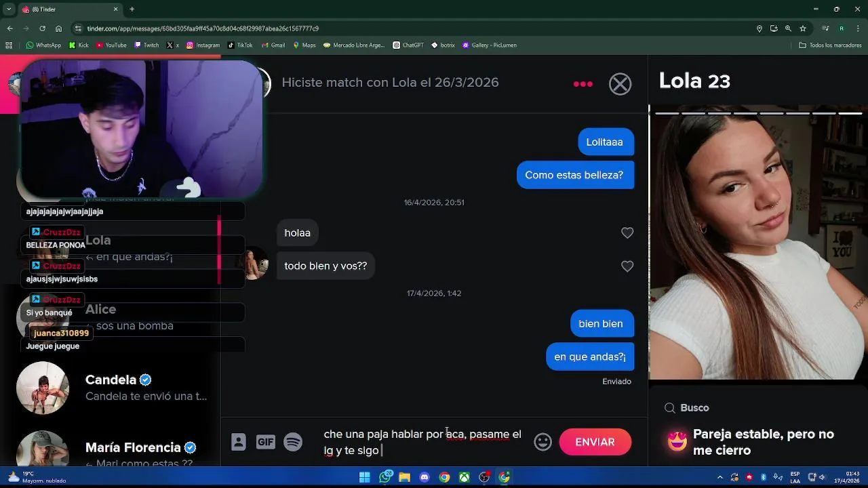The image size is (868, 488).
Task: Reload the Tinder page
Action: point(42,28)
